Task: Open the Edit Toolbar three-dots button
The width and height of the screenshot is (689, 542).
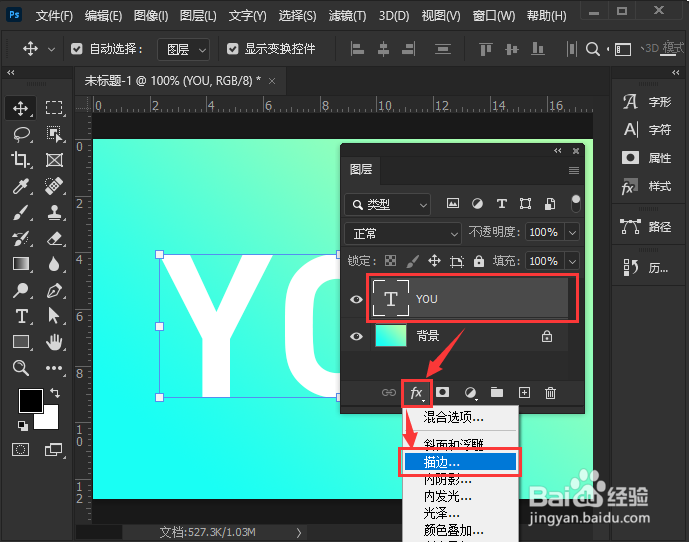Action: [54, 368]
